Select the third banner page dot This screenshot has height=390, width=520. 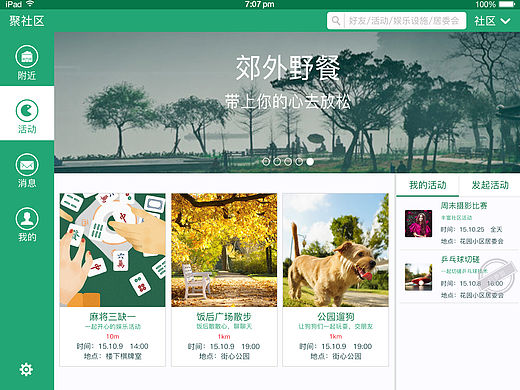pos(288,162)
